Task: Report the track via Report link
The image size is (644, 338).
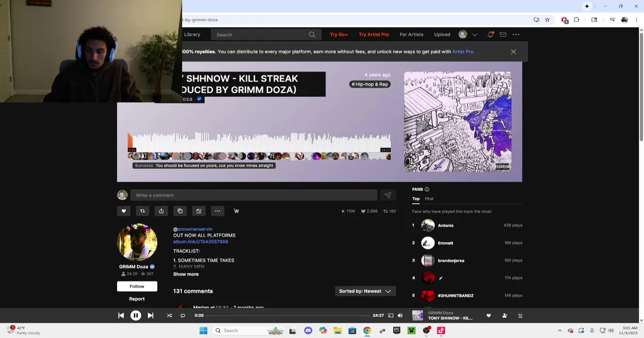Action: (x=137, y=299)
